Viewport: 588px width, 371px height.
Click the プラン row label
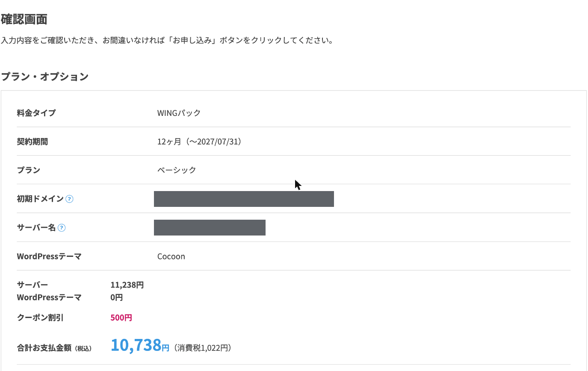point(29,170)
